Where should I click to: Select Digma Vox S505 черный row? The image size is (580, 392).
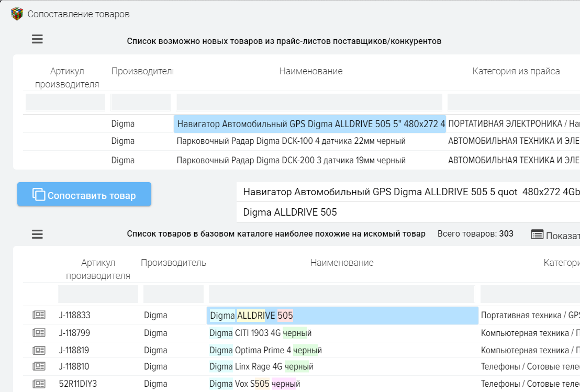pyautogui.click(x=254, y=384)
